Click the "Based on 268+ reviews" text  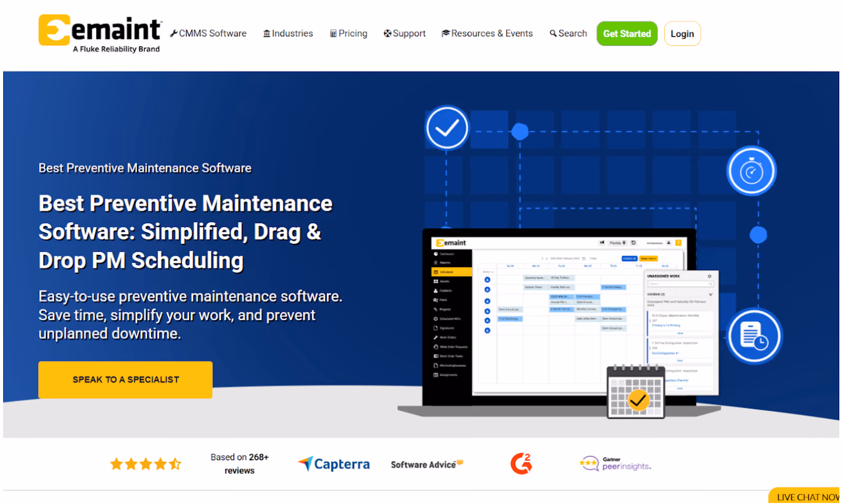tap(240, 464)
